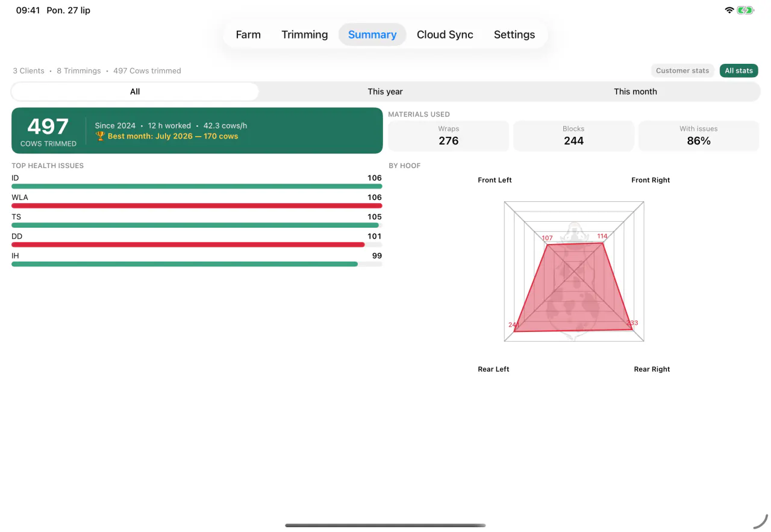
Task: Show Customer stats view
Action: click(x=682, y=70)
